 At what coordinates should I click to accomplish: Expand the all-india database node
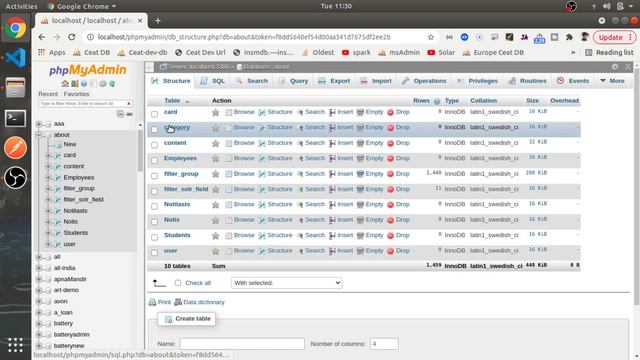click(39, 268)
